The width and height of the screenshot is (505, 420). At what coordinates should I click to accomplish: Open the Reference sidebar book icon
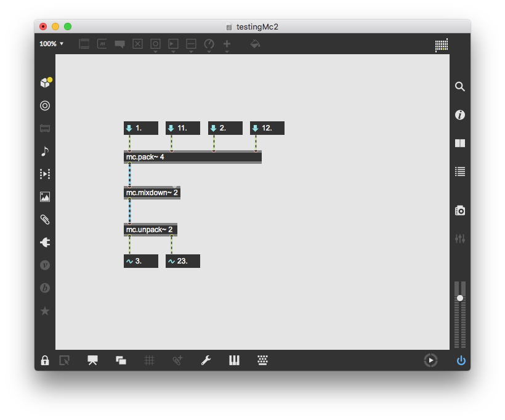tap(460, 143)
